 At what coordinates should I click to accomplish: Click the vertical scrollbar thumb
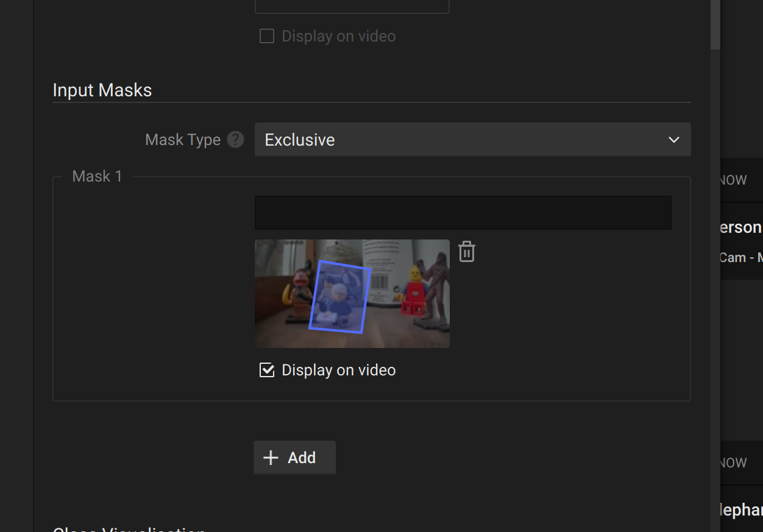point(715,24)
